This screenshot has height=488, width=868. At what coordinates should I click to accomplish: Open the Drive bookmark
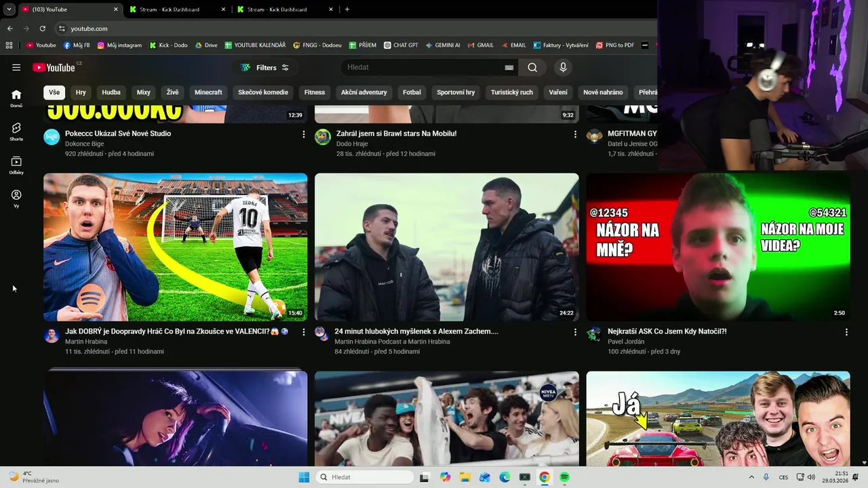(x=206, y=45)
